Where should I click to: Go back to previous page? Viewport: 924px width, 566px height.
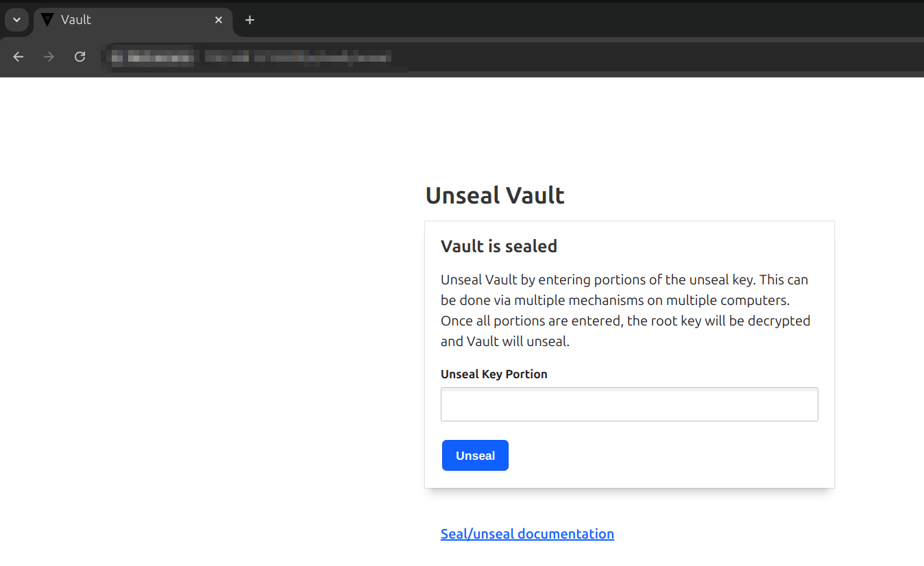(x=19, y=57)
